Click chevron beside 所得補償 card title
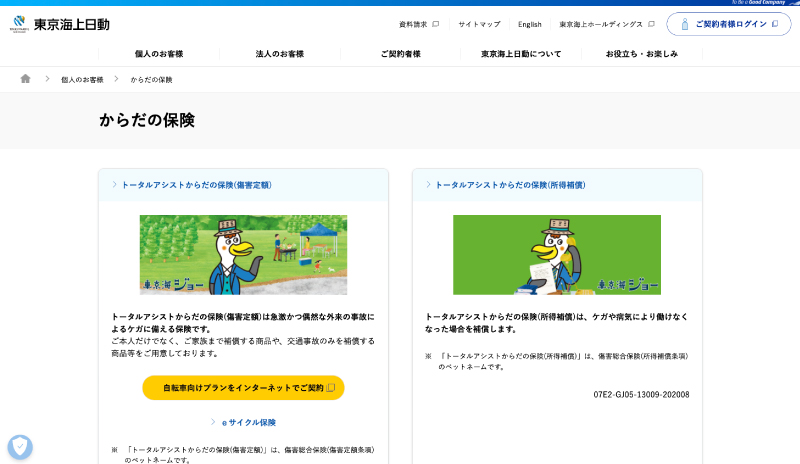This screenshot has width=800, height=464. (x=428, y=184)
